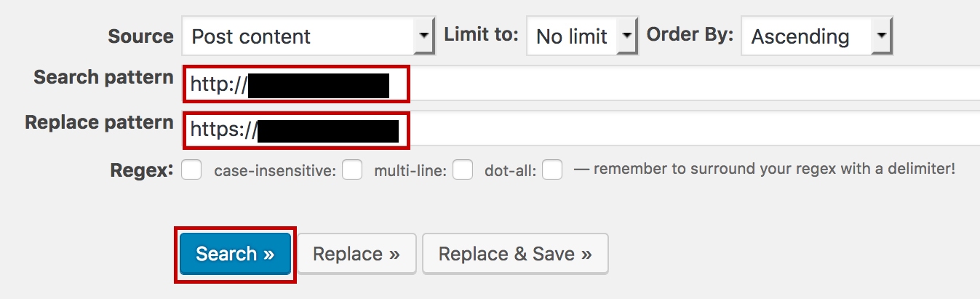Click the Replace pattern label
The image size is (980, 299).
tap(99, 122)
